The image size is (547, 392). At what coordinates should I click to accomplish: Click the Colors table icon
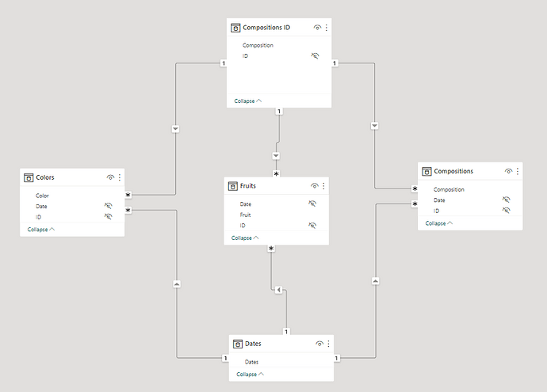pos(28,177)
